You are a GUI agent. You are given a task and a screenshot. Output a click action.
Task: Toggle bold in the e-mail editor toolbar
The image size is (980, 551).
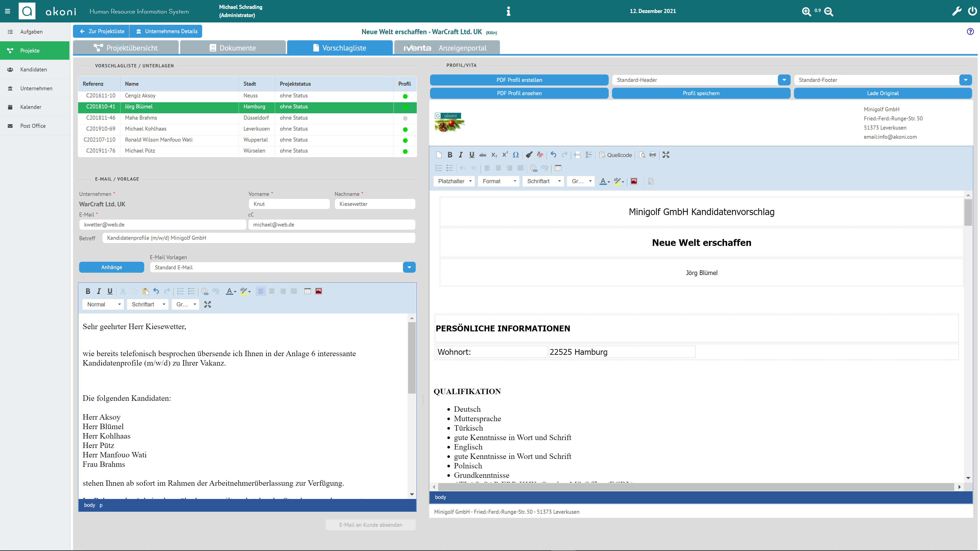coord(88,291)
